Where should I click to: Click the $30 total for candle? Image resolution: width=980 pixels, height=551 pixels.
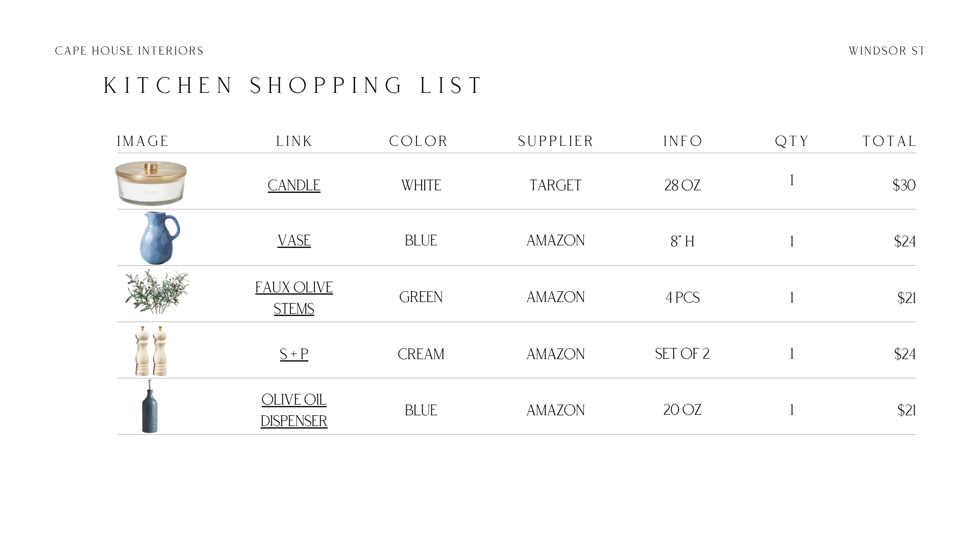coord(904,185)
